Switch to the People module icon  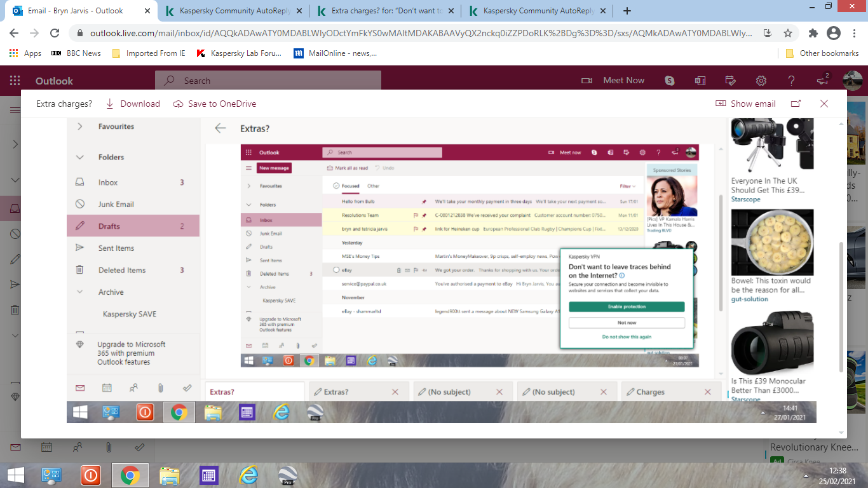click(x=77, y=447)
